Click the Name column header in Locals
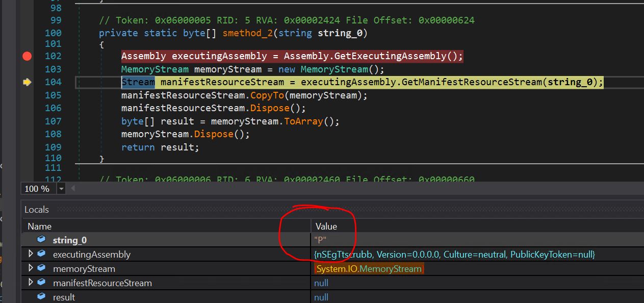This screenshot has height=303, width=644. 39,226
